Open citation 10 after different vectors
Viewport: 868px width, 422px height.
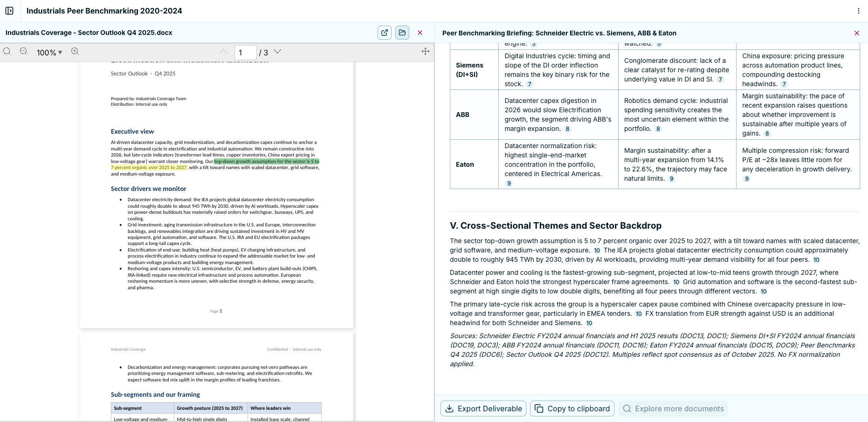click(764, 292)
